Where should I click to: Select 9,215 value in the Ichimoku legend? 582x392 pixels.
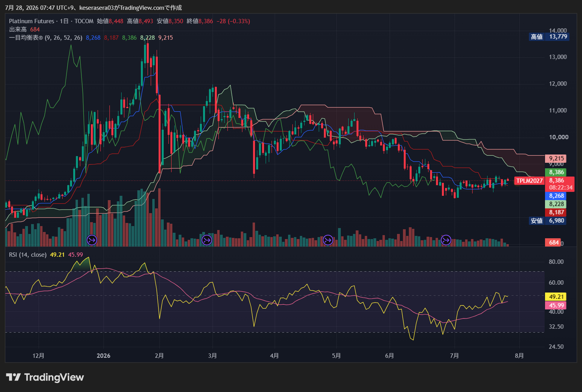coord(166,38)
